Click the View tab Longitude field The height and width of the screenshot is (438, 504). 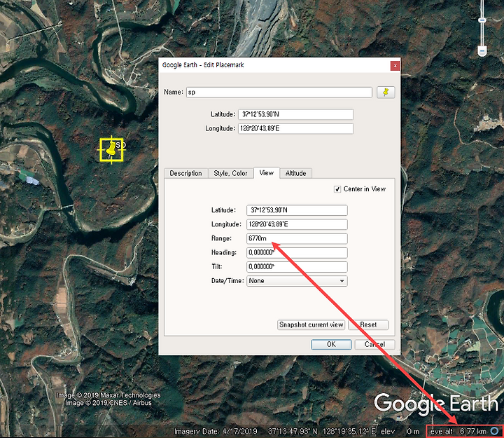tap(297, 224)
